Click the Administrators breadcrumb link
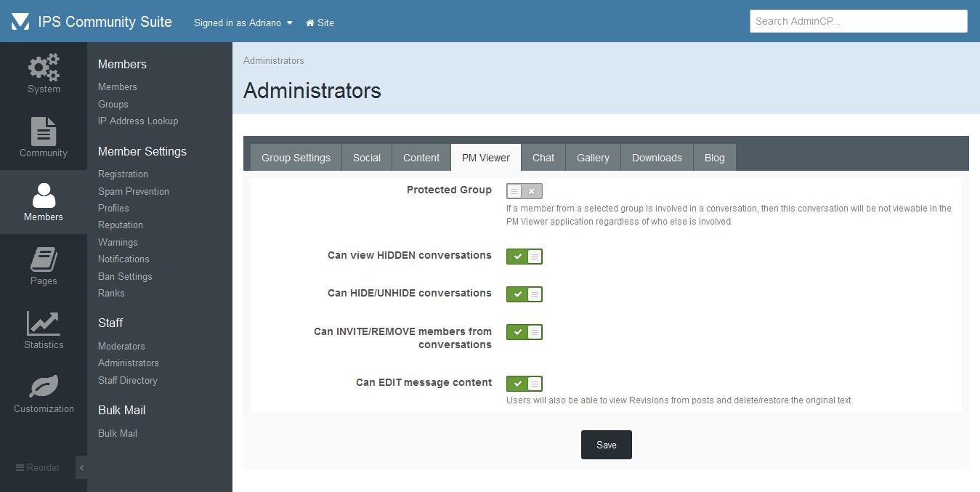Viewport: 980px width, 492px height. click(x=274, y=60)
